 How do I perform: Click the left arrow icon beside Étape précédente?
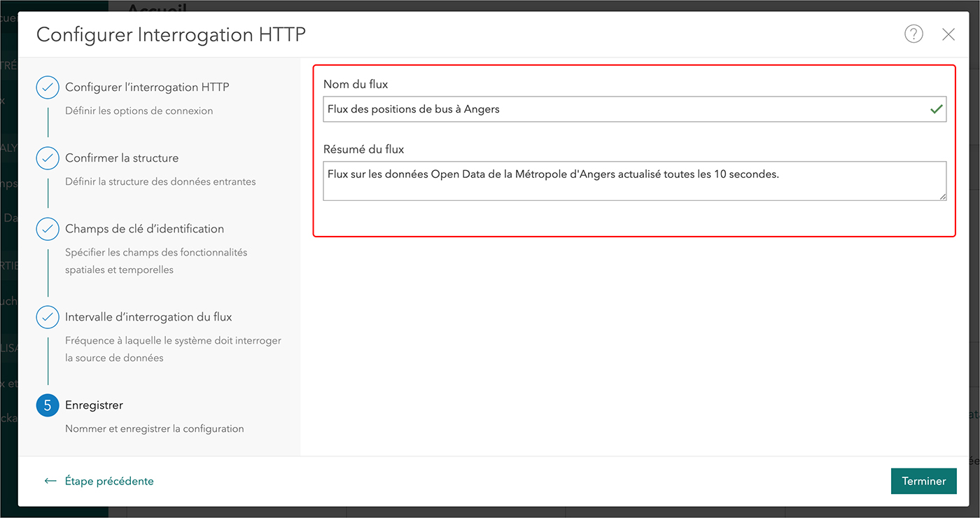pos(50,481)
